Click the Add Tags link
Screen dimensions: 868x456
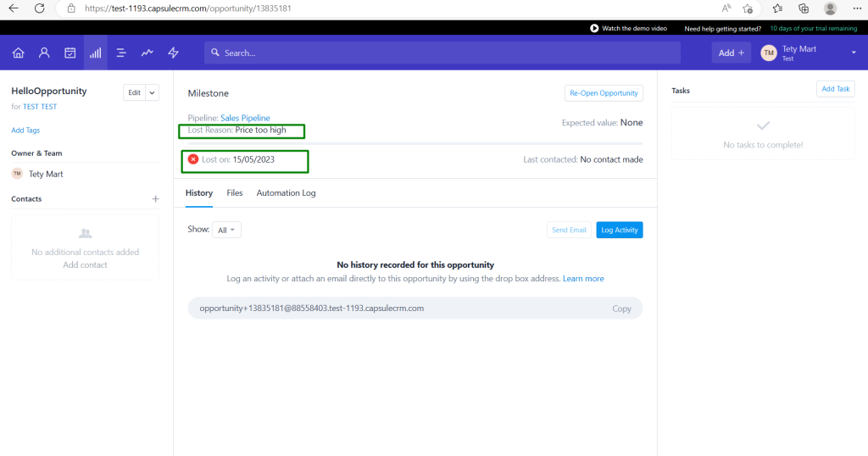tap(25, 130)
